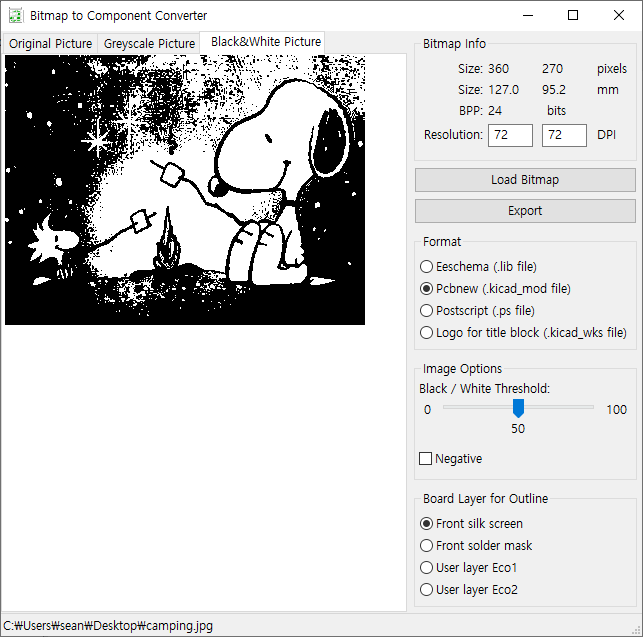Screen dimensions: 643x637
Task: Click the 'Board Layer for Outline' group label
Action: click(486, 499)
